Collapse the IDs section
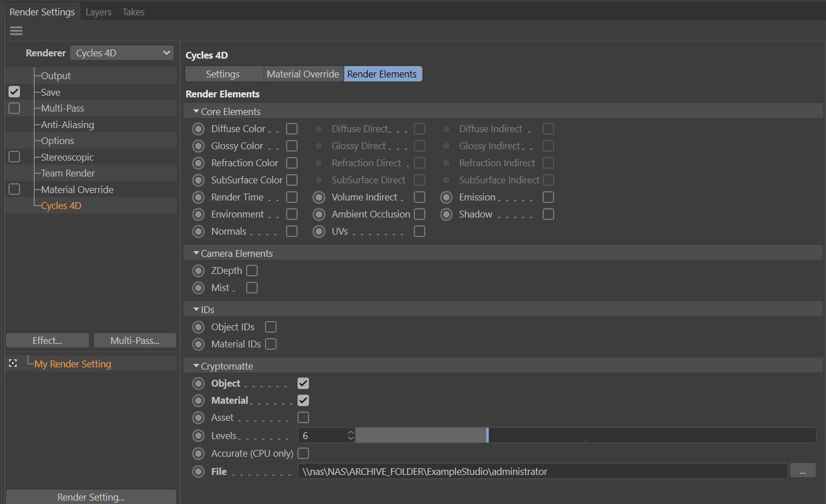Screen dimensions: 826x504 tap(196, 309)
